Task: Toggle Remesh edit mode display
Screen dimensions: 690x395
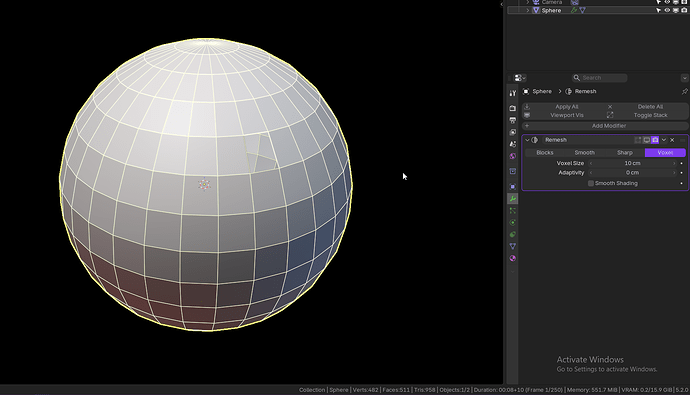Action: pos(638,140)
